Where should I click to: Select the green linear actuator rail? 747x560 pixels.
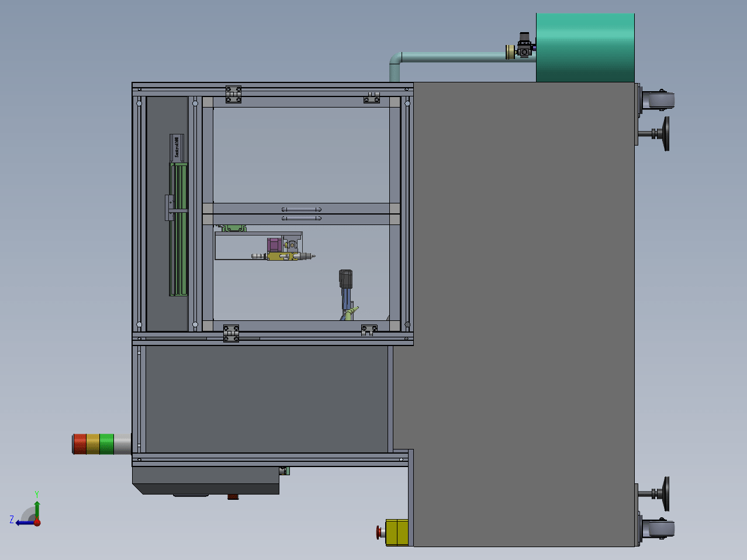coord(179,229)
